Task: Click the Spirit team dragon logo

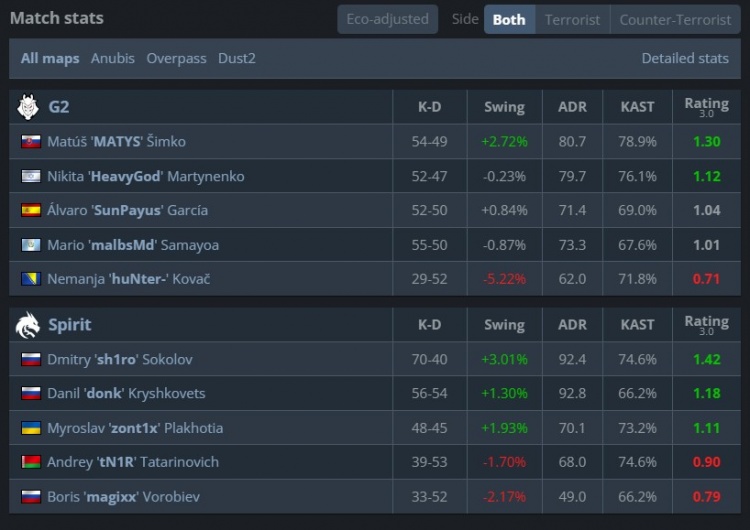Action: tap(27, 325)
